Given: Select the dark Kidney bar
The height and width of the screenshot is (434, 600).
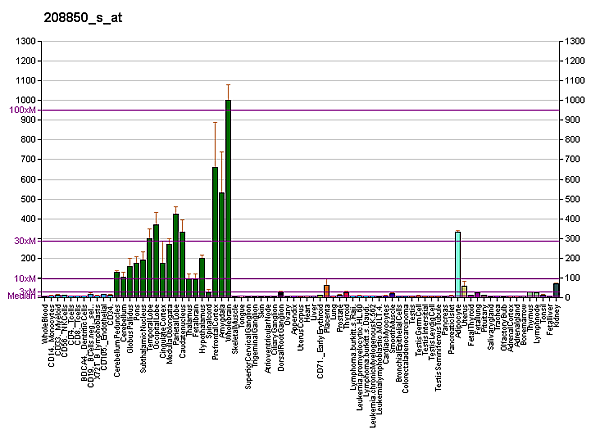Looking at the screenshot, I should (x=555, y=290).
